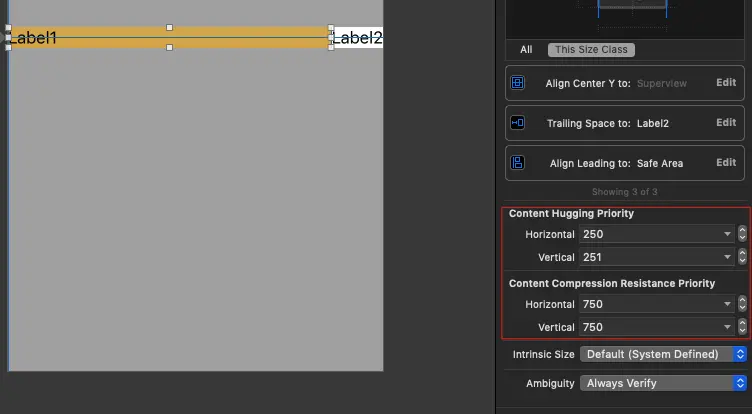Click Content Compression Resistance Priority heading
The width and height of the screenshot is (752, 414).
612,284
